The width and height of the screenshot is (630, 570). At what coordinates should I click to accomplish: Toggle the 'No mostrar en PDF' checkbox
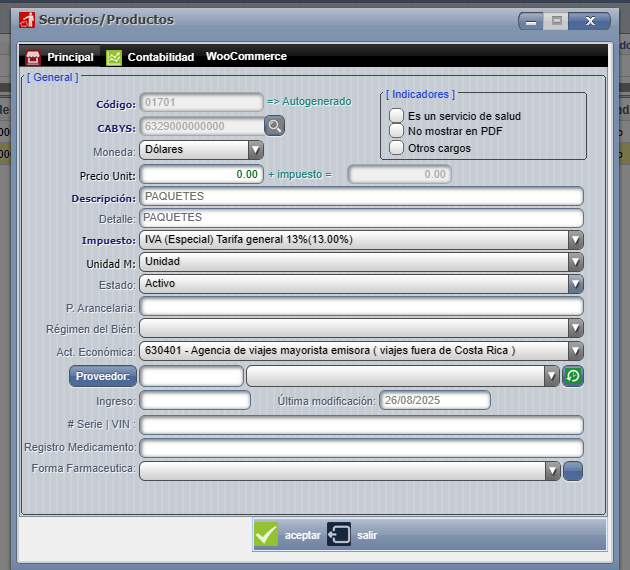pyautogui.click(x=397, y=131)
